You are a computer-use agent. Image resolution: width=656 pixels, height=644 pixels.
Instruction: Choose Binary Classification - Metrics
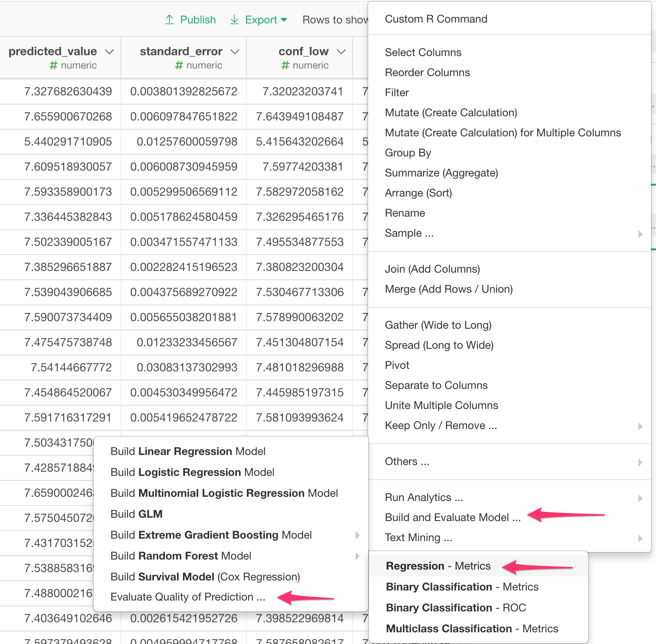(x=462, y=587)
